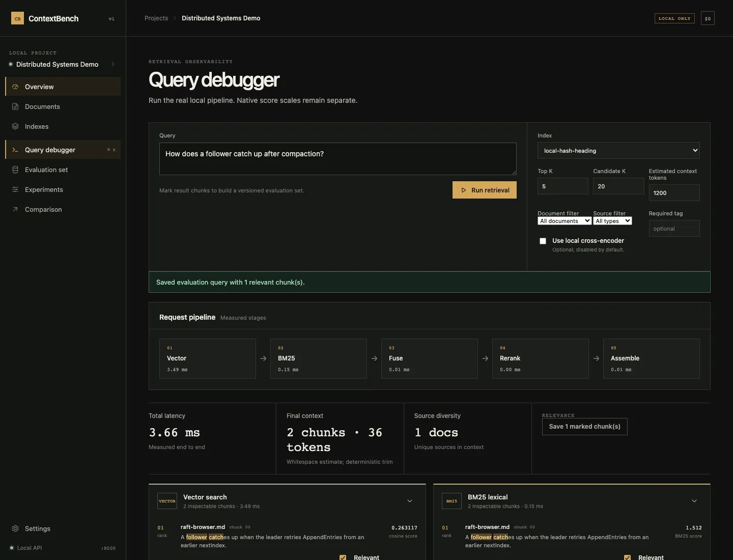The width and height of the screenshot is (733, 560).
Task: Click the Required tag optional field
Action: tap(674, 228)
